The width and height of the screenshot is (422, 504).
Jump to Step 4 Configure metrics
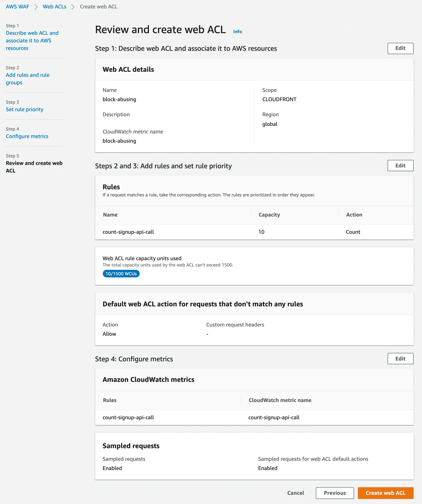[27, 136]
